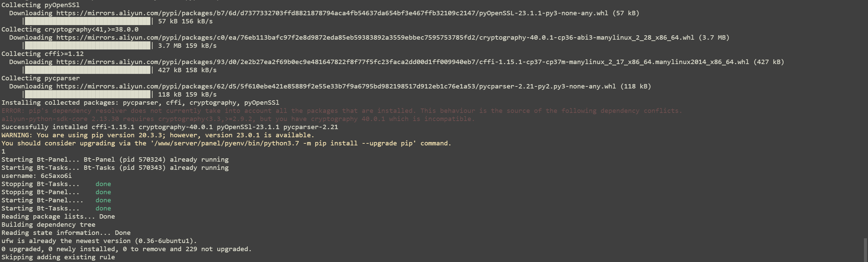The width and height of the screenshot is (868, 262).
Task: Click the terminal vertical scrollbar thumb
Action: click(865, 250)
